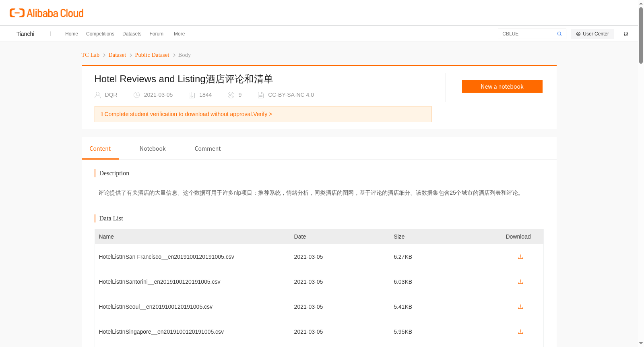
Task: Open User Center
Action: 592,34
